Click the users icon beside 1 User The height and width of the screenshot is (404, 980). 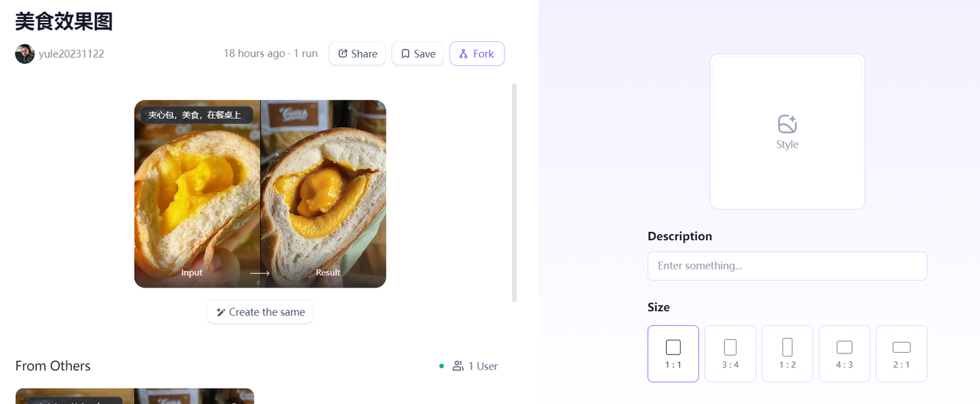coord(458,366)
